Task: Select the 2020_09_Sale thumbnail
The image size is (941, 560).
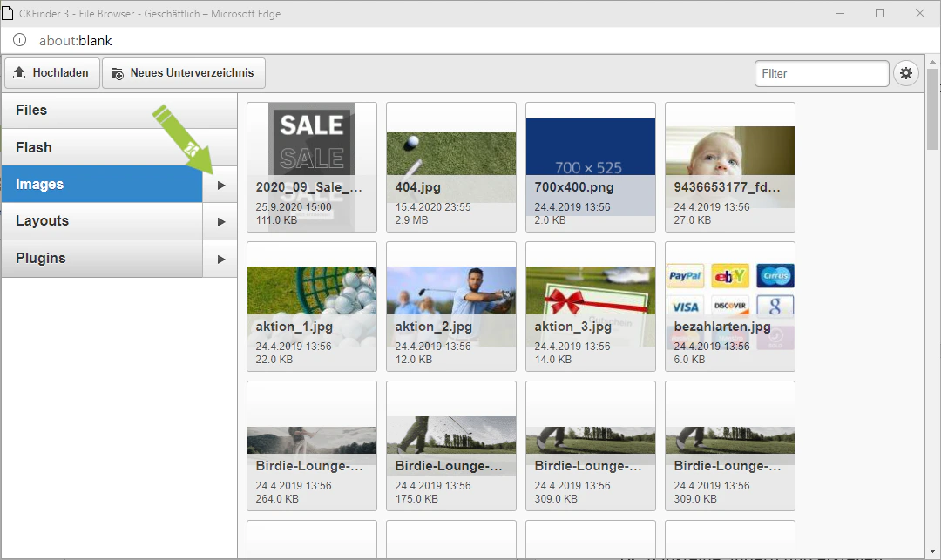Action: pos(312,167)
